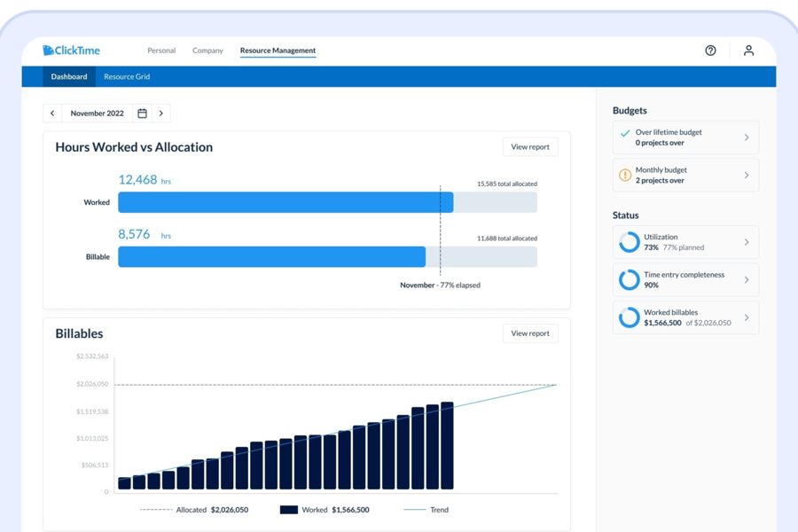
Task: Click the Worked billables donut icon
Action: click(629, 317)
